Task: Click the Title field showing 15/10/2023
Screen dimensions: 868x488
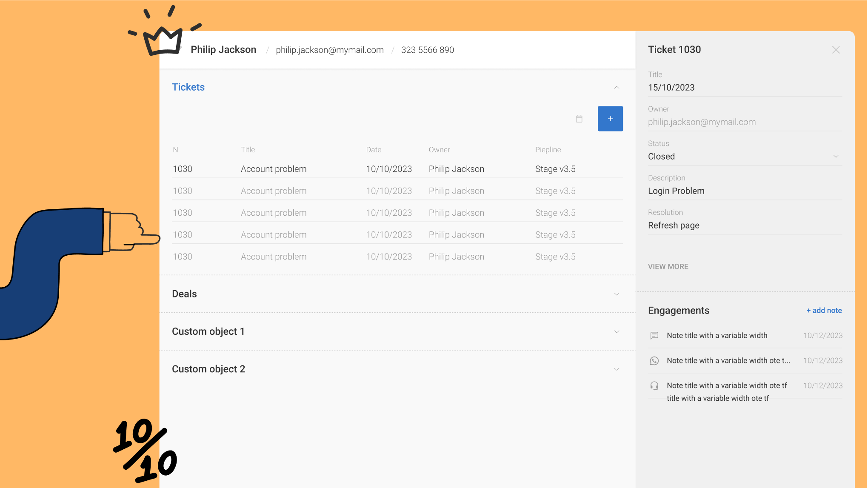Action: pyautogui.click(x=671, y=87)
